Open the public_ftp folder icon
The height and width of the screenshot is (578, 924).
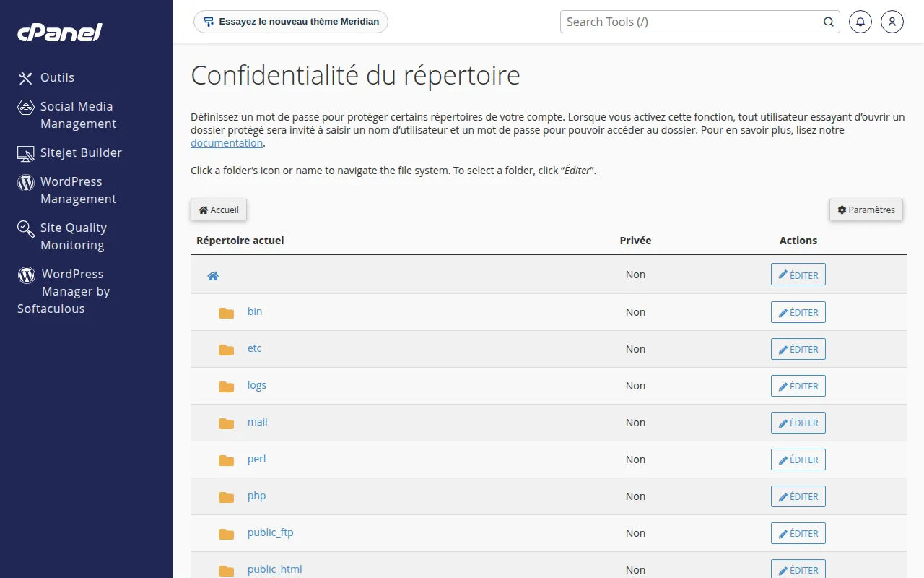coord(227,534)
